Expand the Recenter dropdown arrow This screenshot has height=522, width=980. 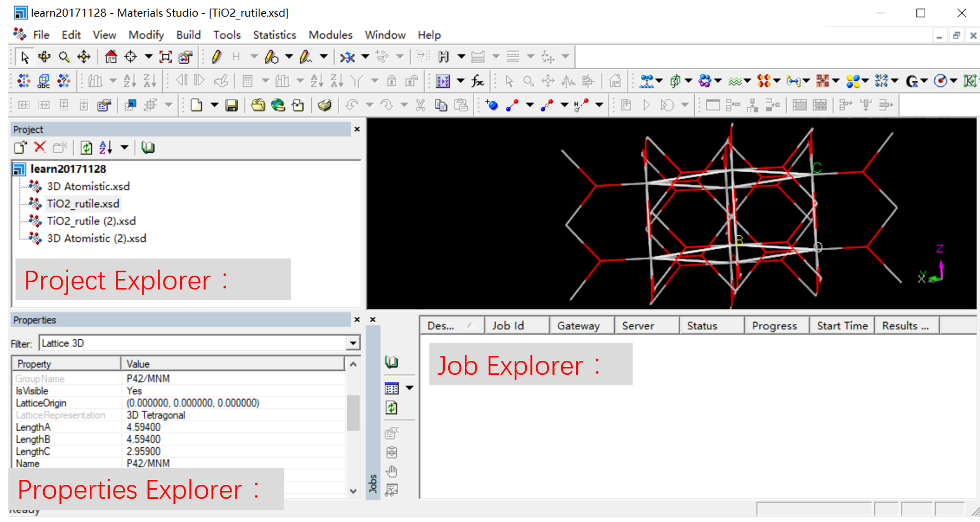(148, 57)
